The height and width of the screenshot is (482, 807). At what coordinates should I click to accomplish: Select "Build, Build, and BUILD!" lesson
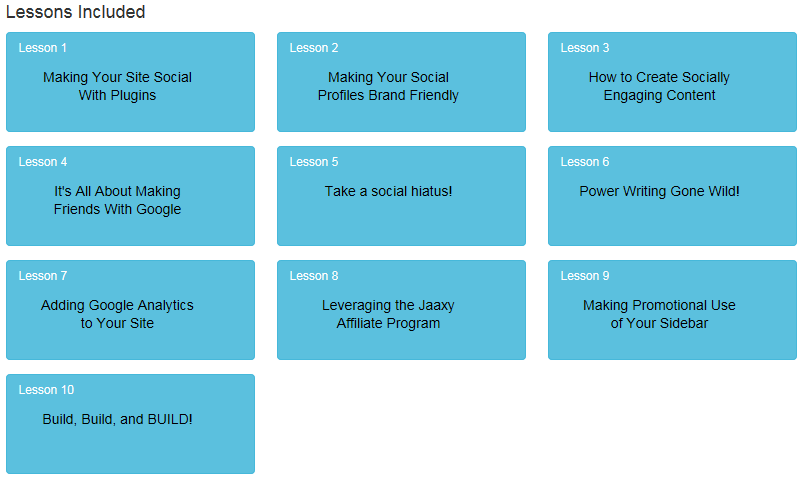tap(117, 419)
